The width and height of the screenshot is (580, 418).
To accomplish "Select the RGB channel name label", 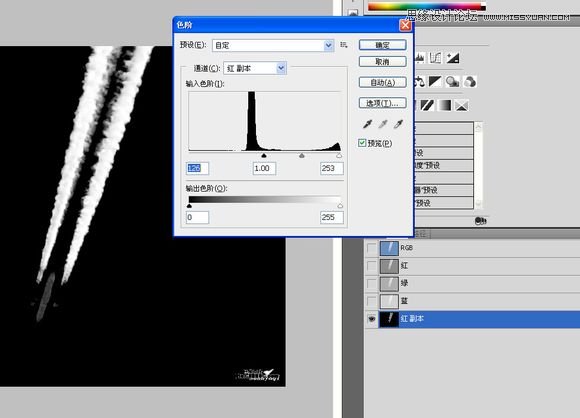I will tap(407, 248).
